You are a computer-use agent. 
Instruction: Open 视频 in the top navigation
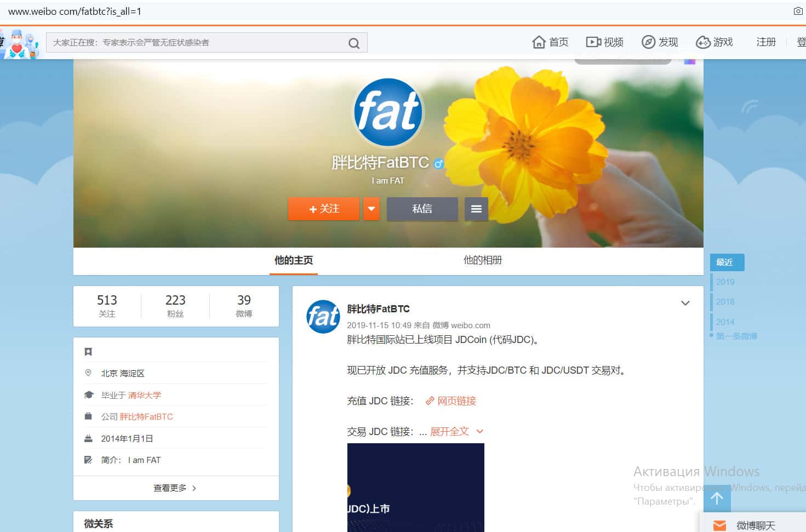613,42
